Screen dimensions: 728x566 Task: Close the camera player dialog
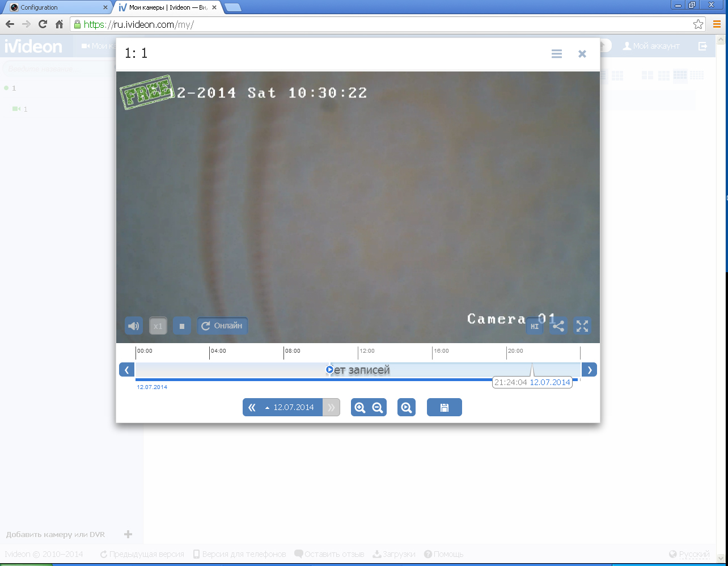point(582,53)
